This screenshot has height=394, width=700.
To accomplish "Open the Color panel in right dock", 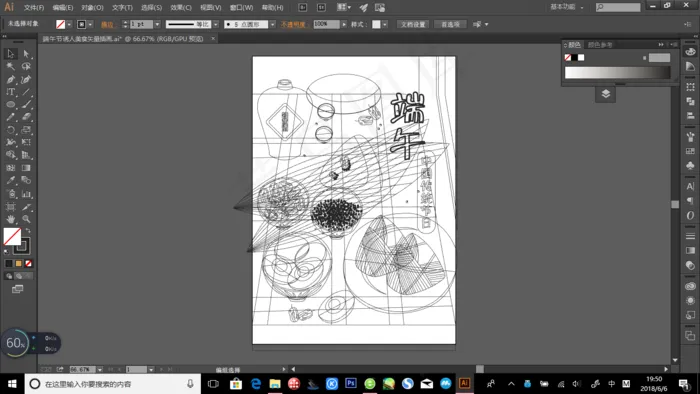I will [x=690, y=52].
